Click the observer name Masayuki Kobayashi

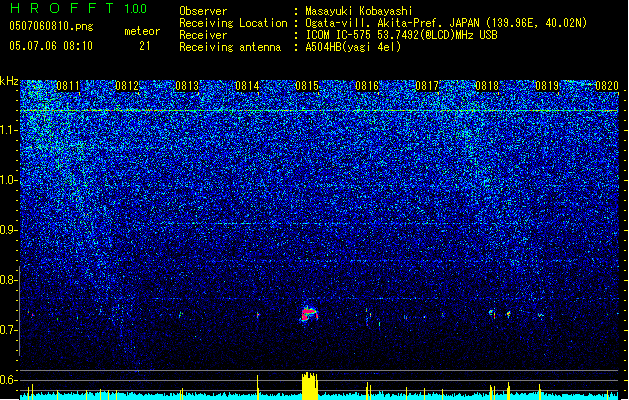click(359, 11)
